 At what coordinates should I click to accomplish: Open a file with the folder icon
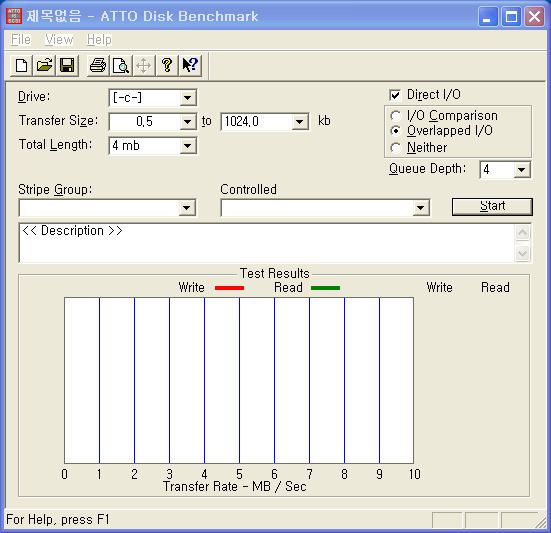44,65
